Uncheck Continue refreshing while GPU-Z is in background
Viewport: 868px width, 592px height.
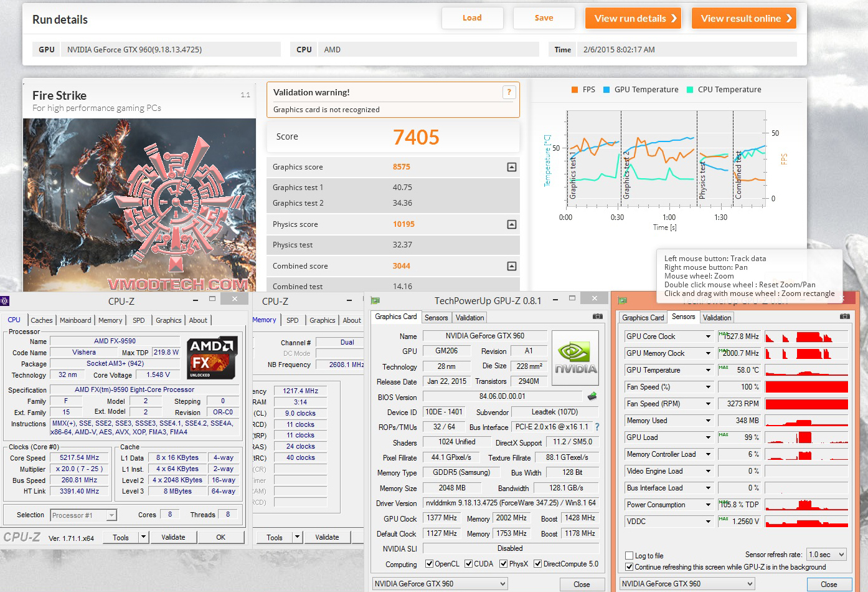tap(629, 567)
